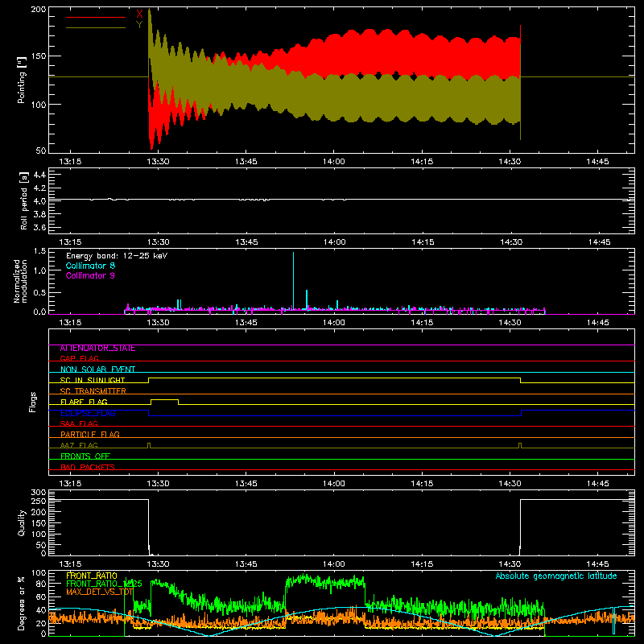Click 13:30 time label under modulation plot
This screenshot has width=644, height=644.
[158, 323]
